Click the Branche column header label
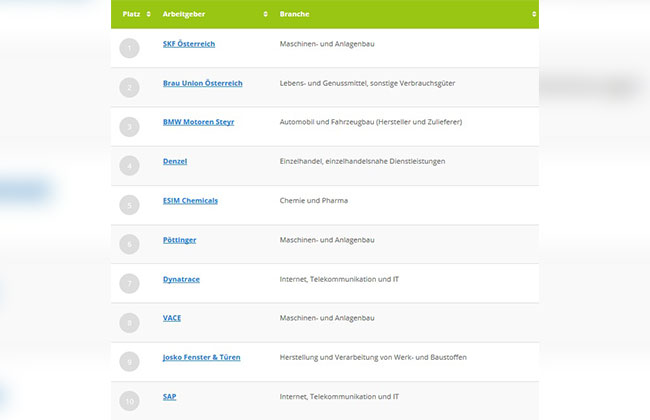 (x=294, y=14)
